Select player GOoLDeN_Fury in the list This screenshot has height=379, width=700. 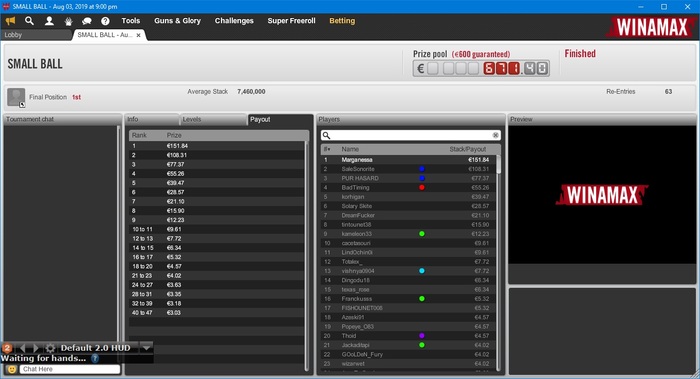(407, 354)
